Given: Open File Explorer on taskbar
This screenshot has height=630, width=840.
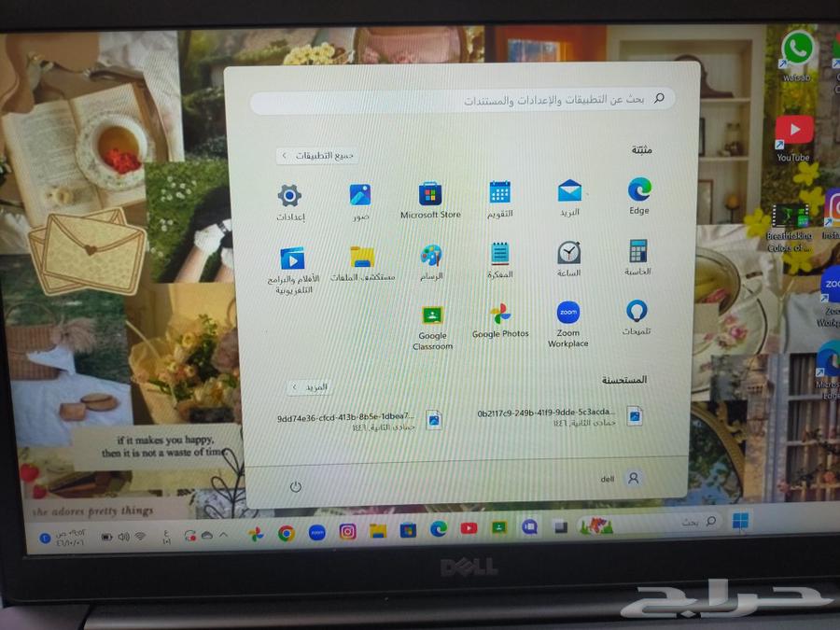Looking at the screenshot, I should pyautogui.click(x=378, y=531).
